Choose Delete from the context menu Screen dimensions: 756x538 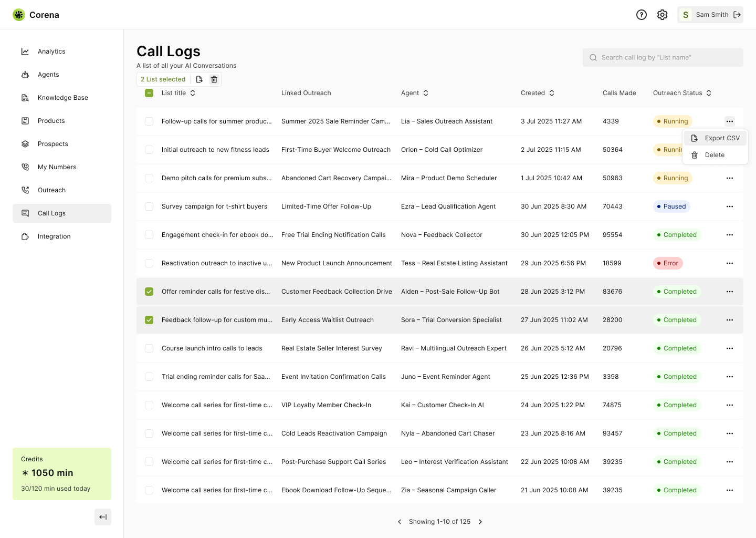(715, 155)
